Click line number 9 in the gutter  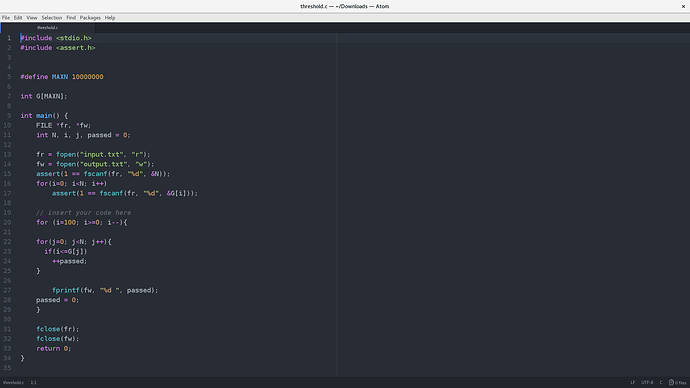(9, 116)
